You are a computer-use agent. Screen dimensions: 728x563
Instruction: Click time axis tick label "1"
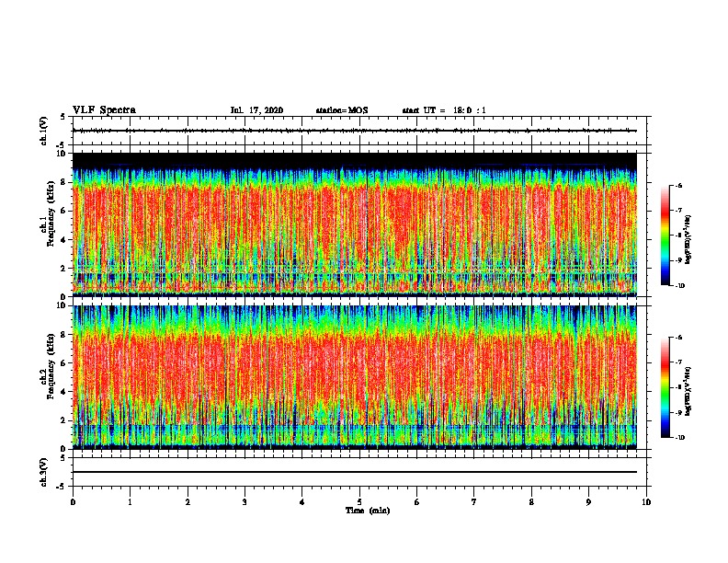coord(130,502)
